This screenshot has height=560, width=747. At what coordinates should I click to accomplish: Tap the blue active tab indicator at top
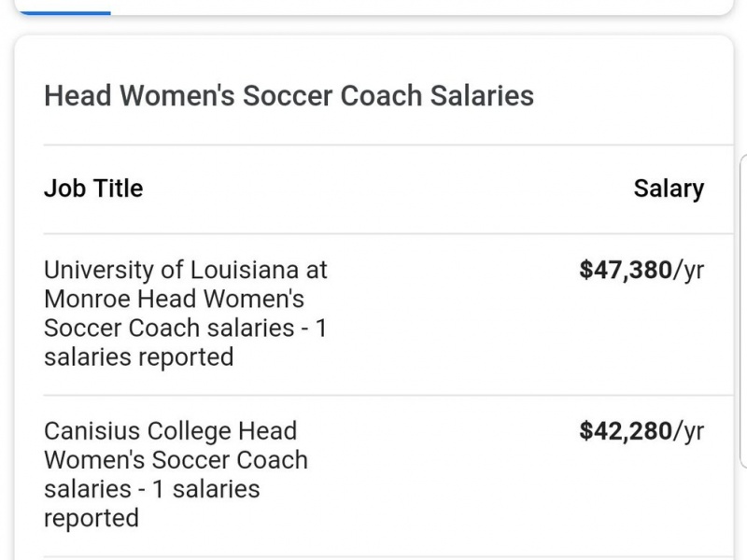[x=63, y=12]
